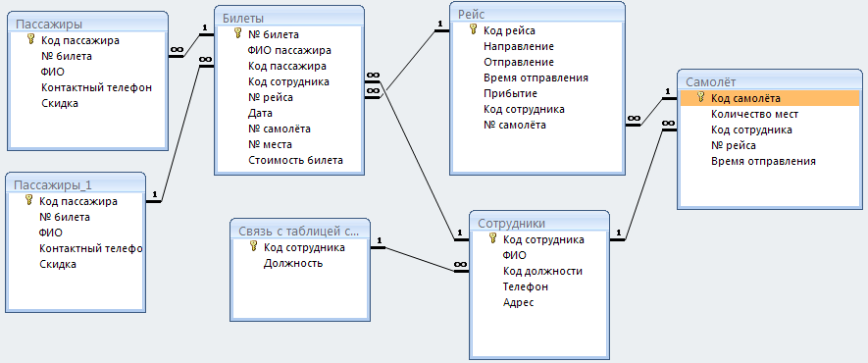The height and width of the screenshot is (363, 868).
Task: Select Отправление field in Рейс table
Action: coord(519,62)
